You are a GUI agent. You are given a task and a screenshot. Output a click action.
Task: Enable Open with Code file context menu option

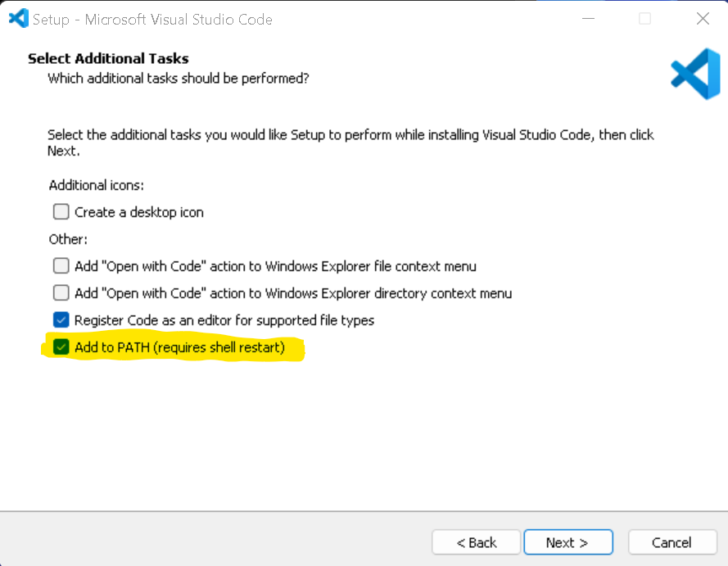pos(61,265)
